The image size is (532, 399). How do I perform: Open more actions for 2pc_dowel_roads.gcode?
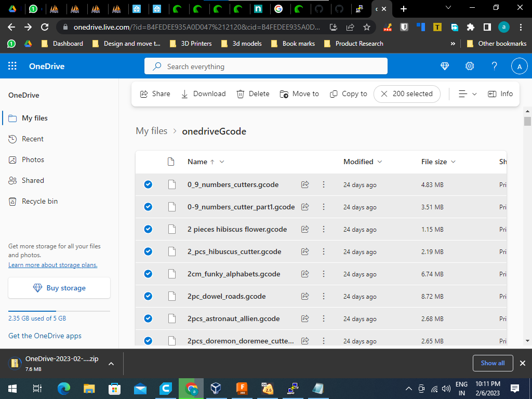tap(323, 296)
